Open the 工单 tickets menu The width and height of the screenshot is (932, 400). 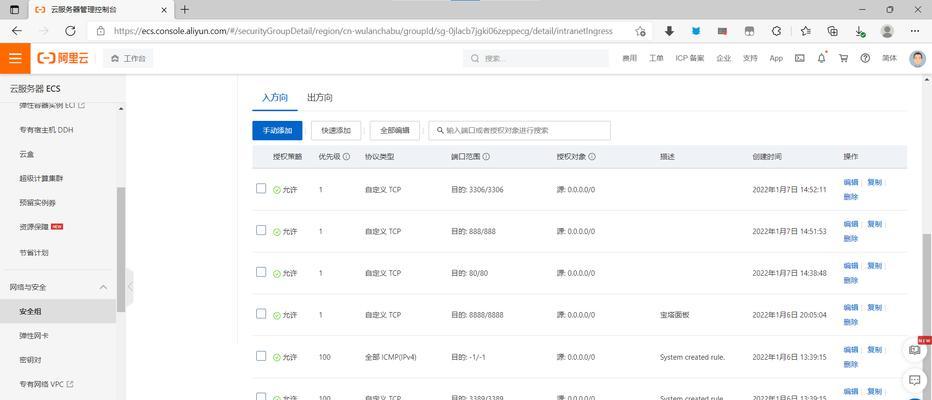click(x=656, y=58)
